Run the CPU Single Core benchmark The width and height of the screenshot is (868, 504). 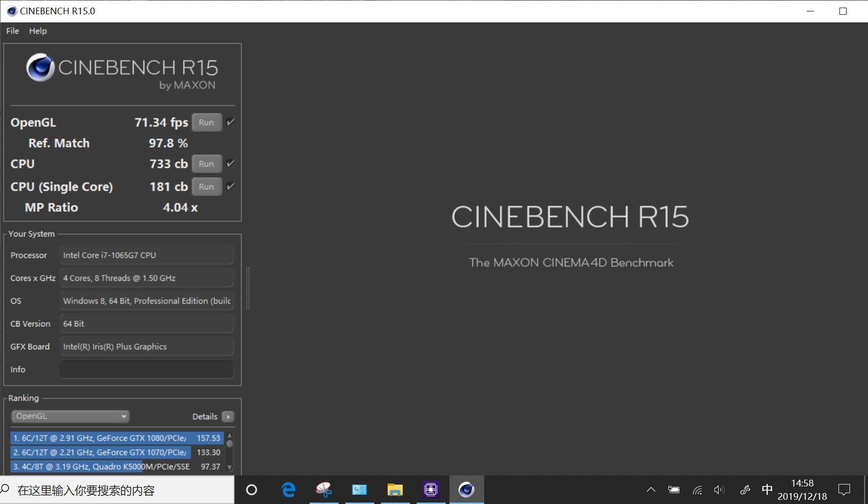(x=206, y=187)
